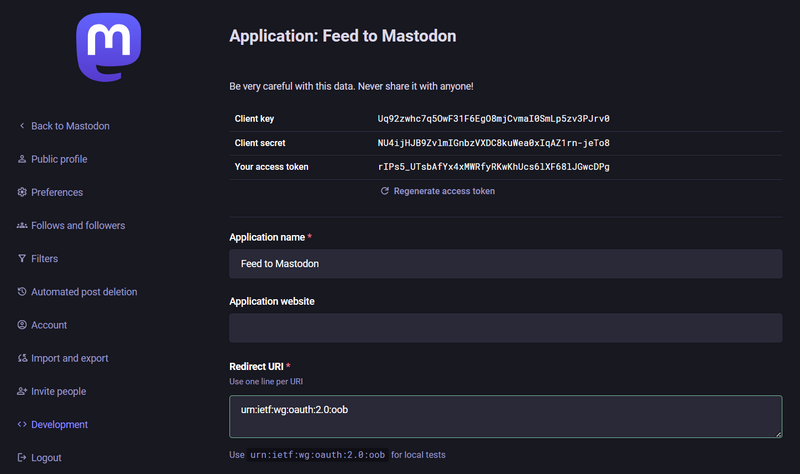Open Follows and followers
The width and height of the screenshot is (800, 474).
point(78,226)
